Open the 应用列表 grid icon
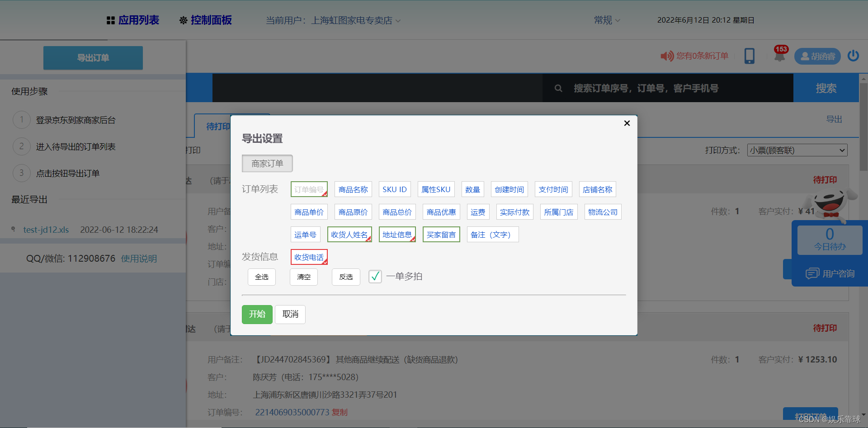 [x=110, y=20]
